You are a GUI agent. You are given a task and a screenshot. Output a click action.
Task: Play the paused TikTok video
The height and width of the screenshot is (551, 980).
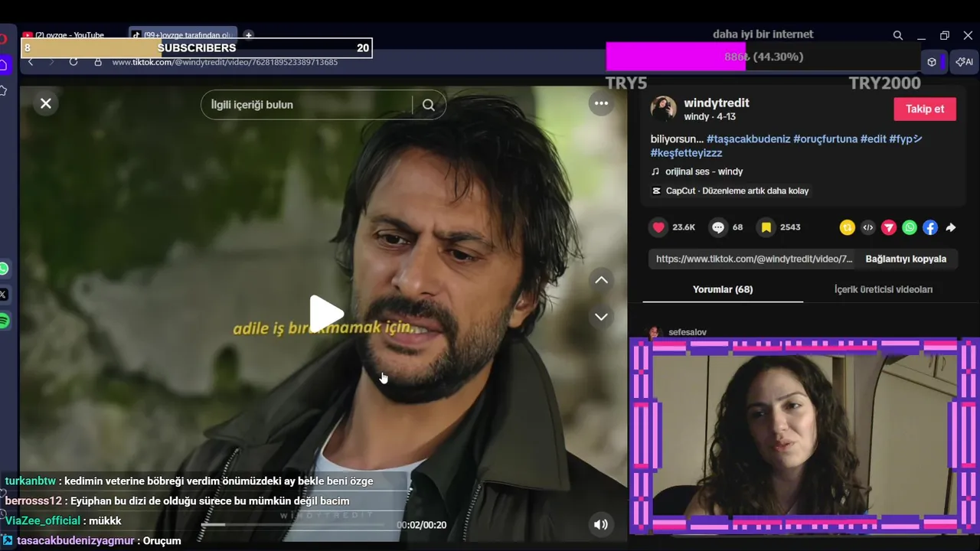coord(326,314)
